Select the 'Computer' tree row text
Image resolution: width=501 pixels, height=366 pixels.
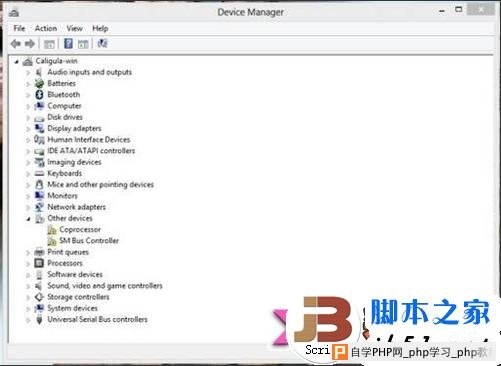(64, 106)
